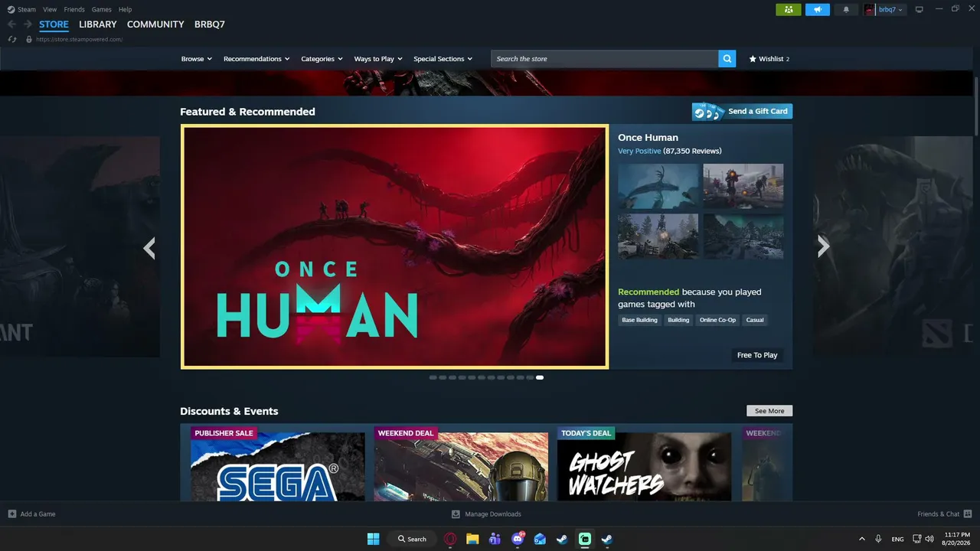Show previous featured game with left arrow
980x551 pixels.
(149, 247)
